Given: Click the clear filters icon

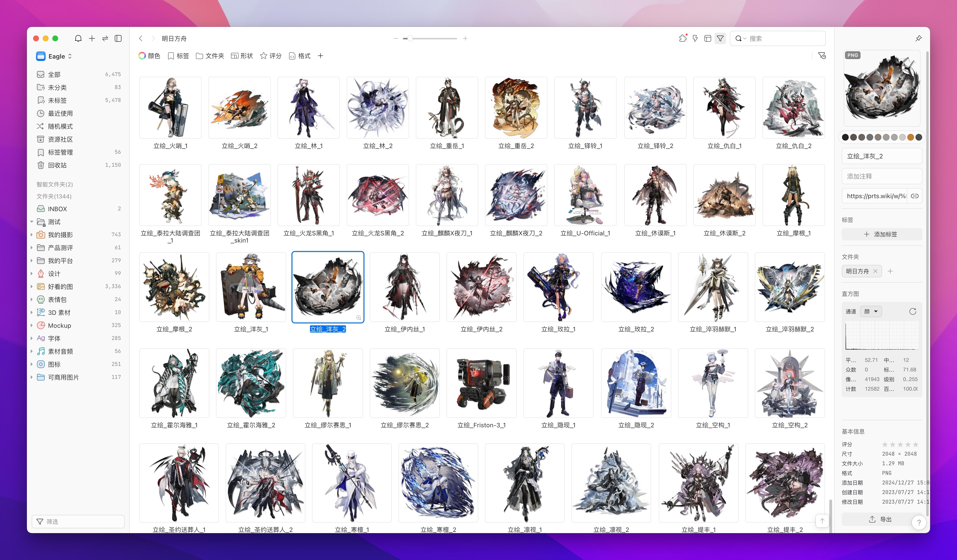Looking at the screenshot, I should point(822,56).
